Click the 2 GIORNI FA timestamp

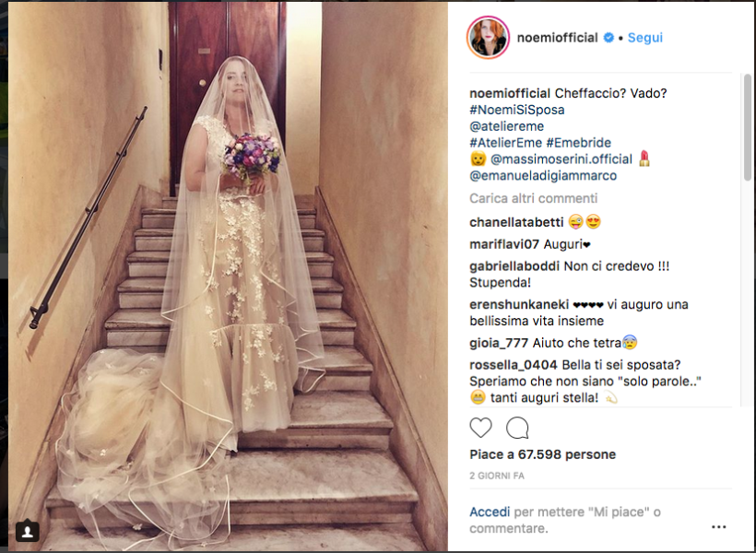[x=497, y=476]
